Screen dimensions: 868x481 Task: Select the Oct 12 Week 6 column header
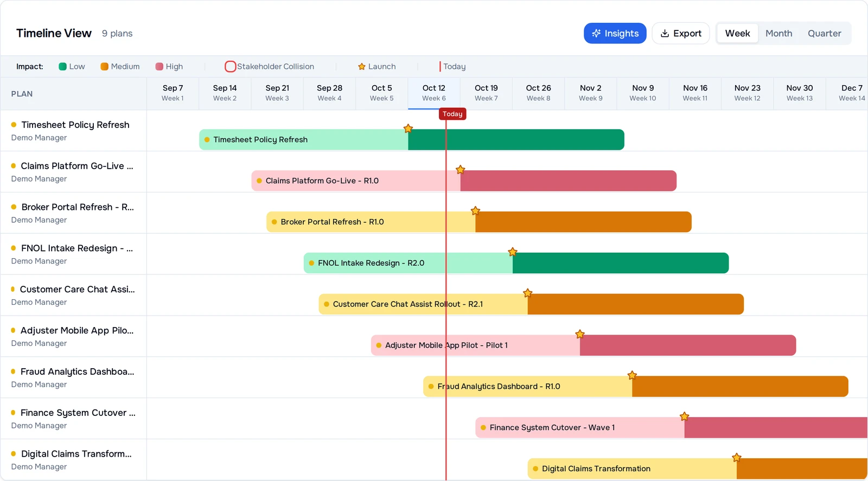point(434,93)
